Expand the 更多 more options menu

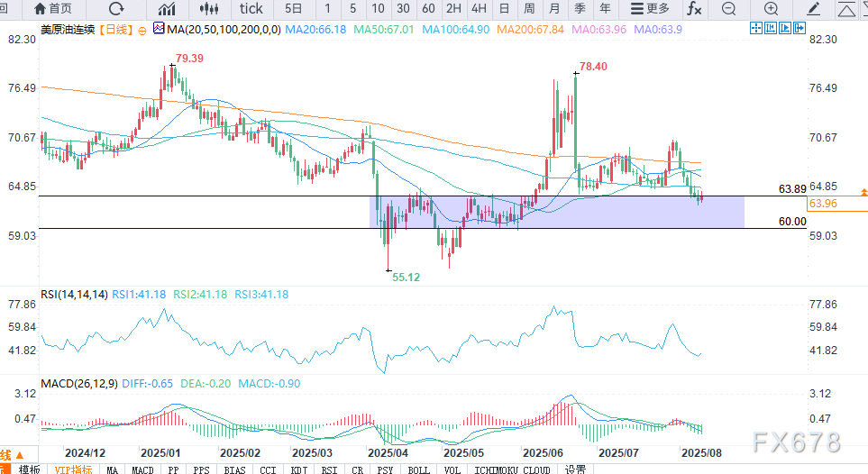click(650, 9)
